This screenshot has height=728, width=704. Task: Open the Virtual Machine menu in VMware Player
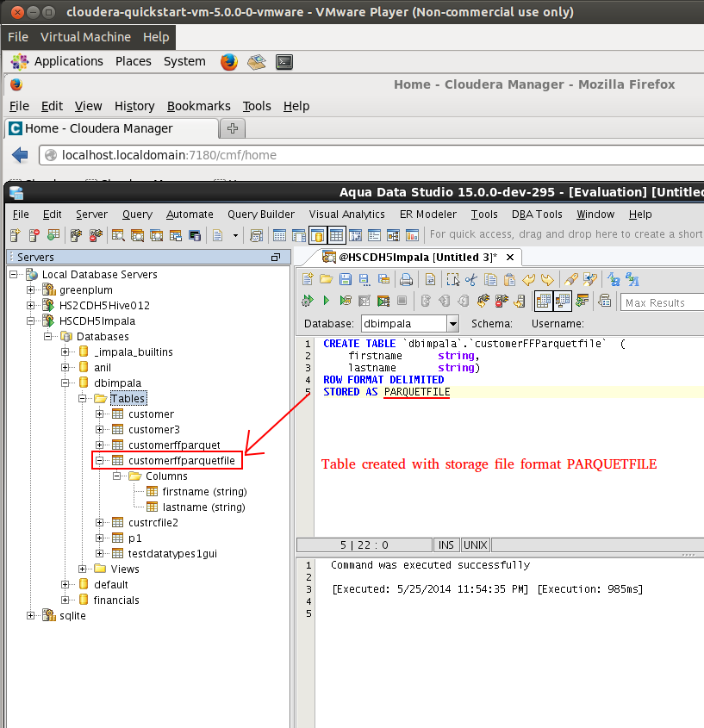click(85, 37)
